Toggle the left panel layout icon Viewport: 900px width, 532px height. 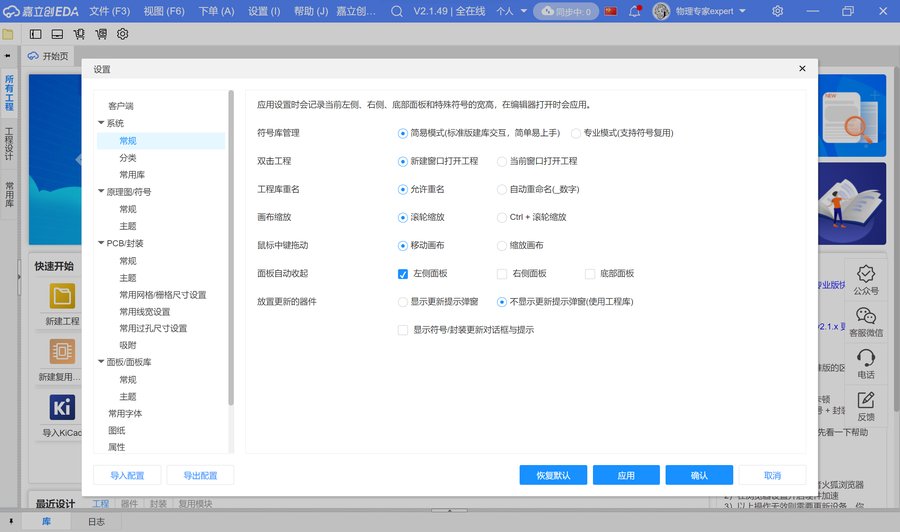click(x=36, y=34)
